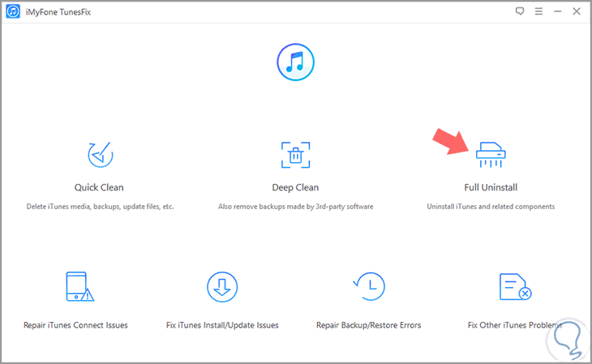
Task: Choose Fix Other iTunes Problems label
Action: [515, 325]
